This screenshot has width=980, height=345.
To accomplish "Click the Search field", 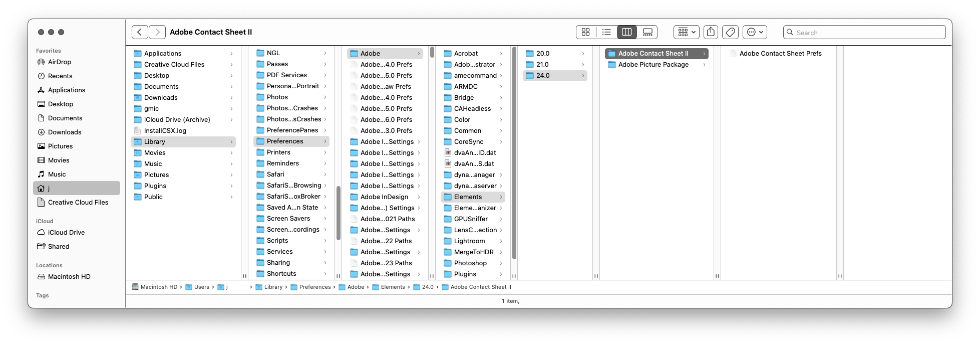I will click(x=864, y=32).
